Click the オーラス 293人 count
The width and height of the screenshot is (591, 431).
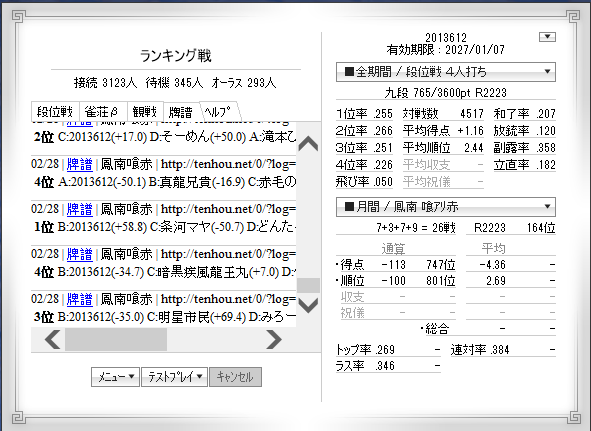coord(244,83)
